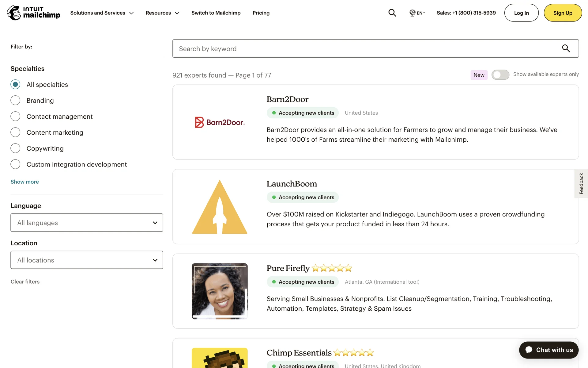This screenshot has width=588, height=368.
Task: Click the yellow Sign Up button
Action: coord(563,13)
